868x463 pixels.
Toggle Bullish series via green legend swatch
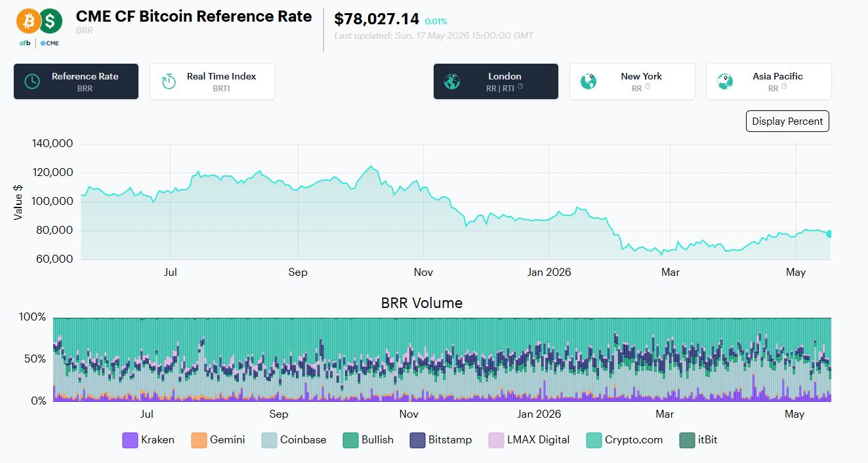(351, 440)
